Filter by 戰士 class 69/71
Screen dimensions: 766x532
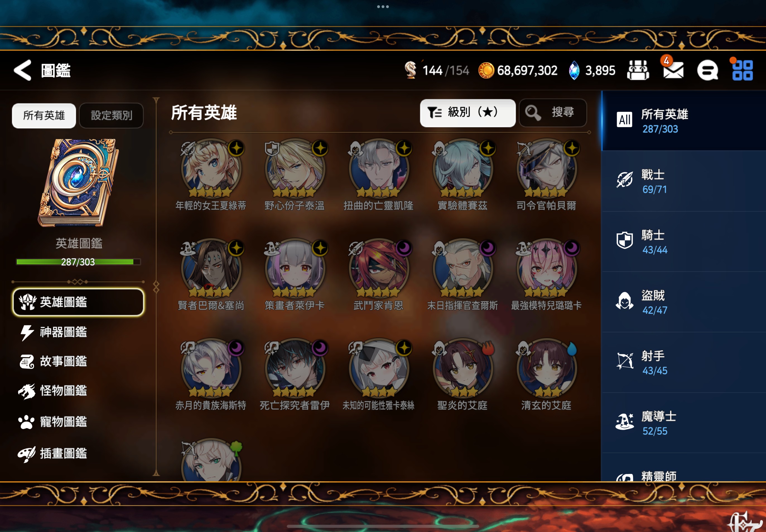coord(684,181)
